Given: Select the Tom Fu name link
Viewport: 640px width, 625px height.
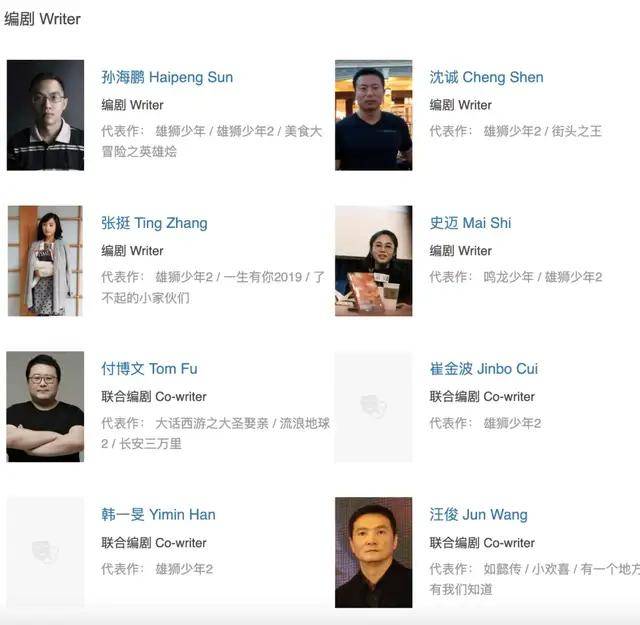Looking at the screenshot, I should coord(149,369).
